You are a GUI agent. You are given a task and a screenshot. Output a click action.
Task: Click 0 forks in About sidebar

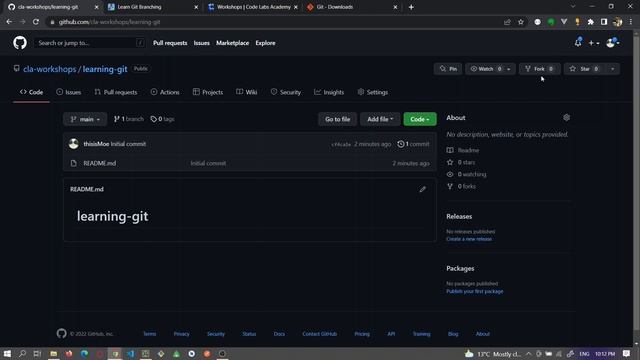pos(461,187)
